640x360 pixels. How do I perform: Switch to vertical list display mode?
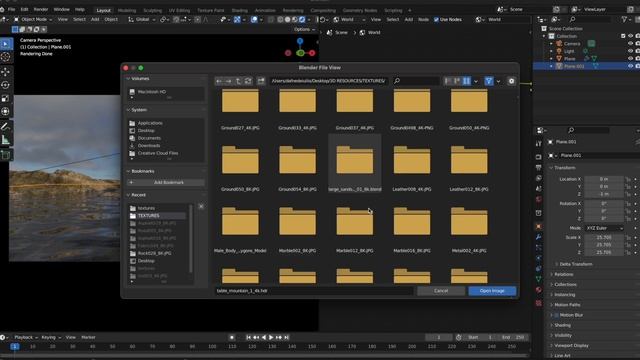pos(448,81)
